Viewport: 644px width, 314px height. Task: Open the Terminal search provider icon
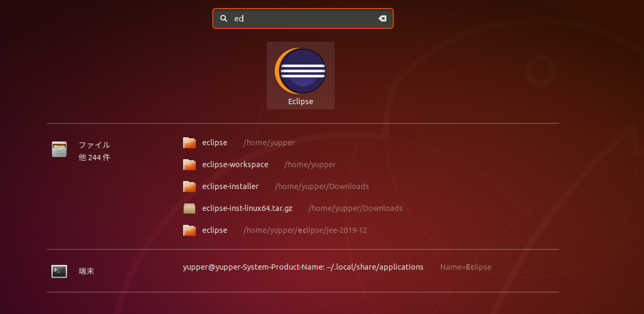(59, 271)
